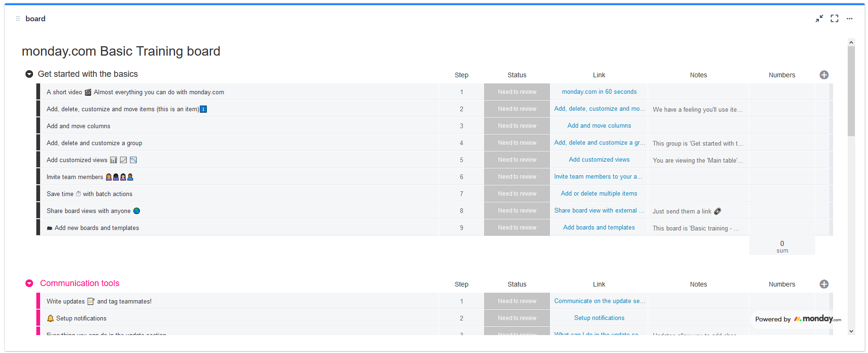Open the widget three-dot options menu
The width and height of the screenshot is (868, 353).
(x=850, y=19)
